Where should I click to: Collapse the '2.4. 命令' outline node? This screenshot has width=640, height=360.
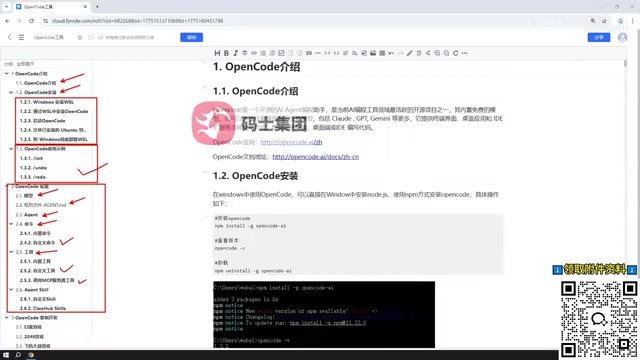11,224
